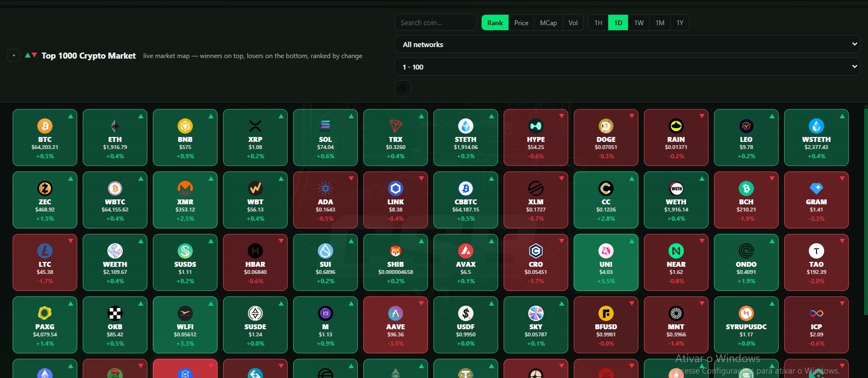
Task: Sort market map by MCap
Action: [549, 22]
